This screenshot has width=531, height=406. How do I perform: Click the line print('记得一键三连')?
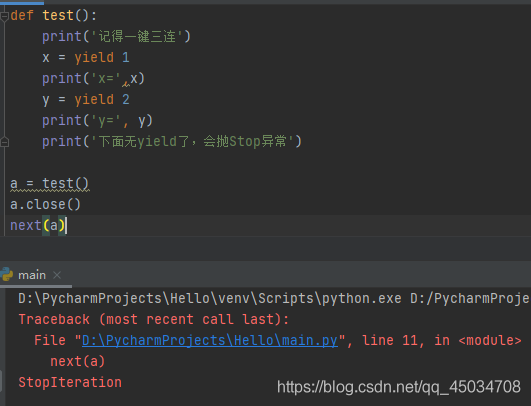pos(116,37)
